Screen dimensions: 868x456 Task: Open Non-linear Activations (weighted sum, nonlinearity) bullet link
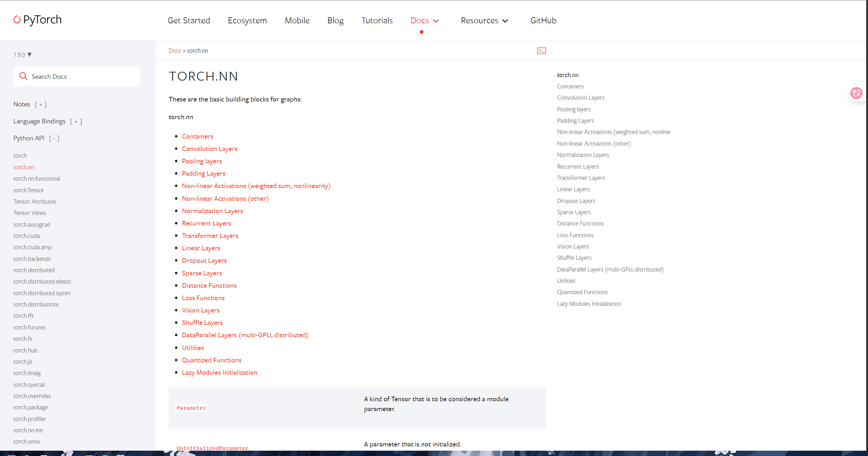(256, 186)
